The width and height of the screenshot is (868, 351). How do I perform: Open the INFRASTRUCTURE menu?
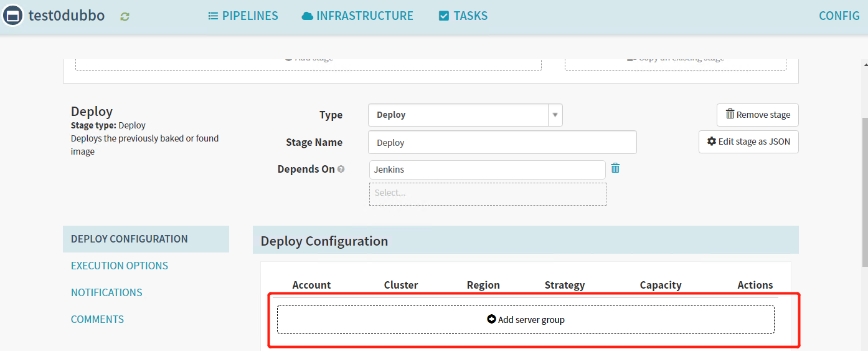357,16
